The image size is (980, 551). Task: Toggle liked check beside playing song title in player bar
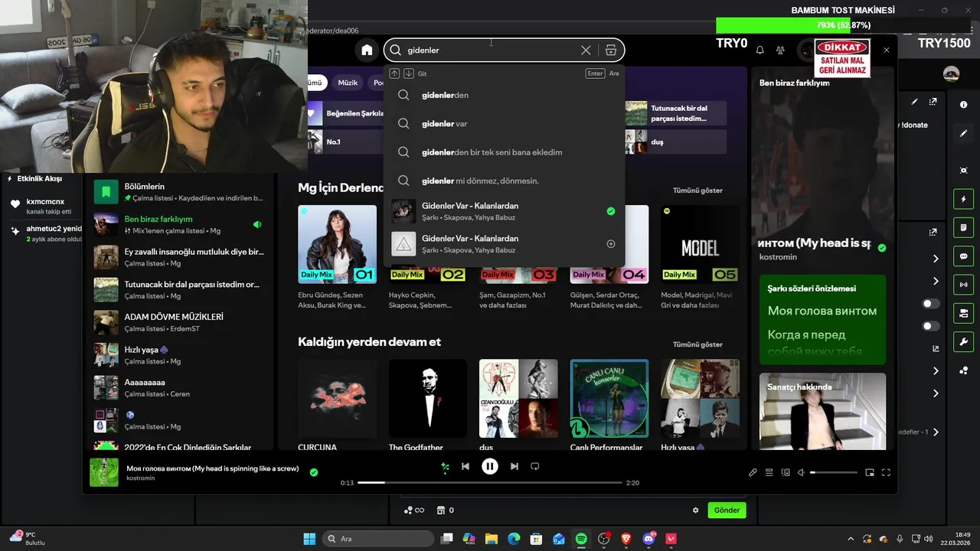[x=314, y=472]
